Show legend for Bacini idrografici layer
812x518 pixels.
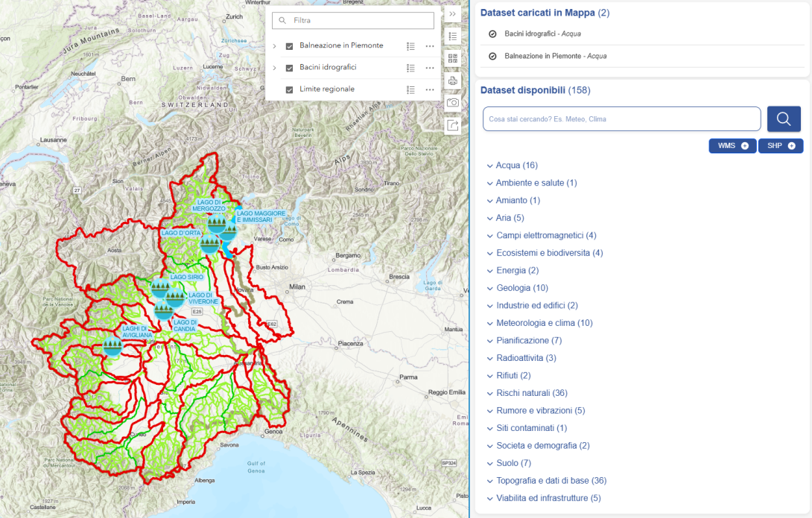(410, 68)
